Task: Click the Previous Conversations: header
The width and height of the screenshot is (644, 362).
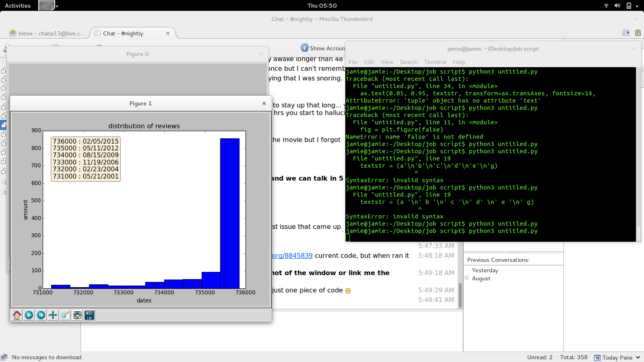Action: [x=498, y=260]
